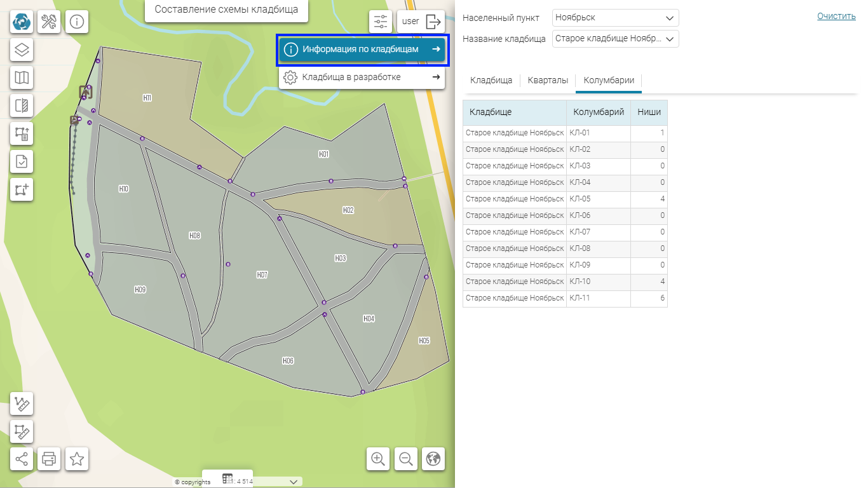This screenshot has height=488, width=868.
Task: Open the Населенный пункт dropdown
Action: [x=615, y=18]
